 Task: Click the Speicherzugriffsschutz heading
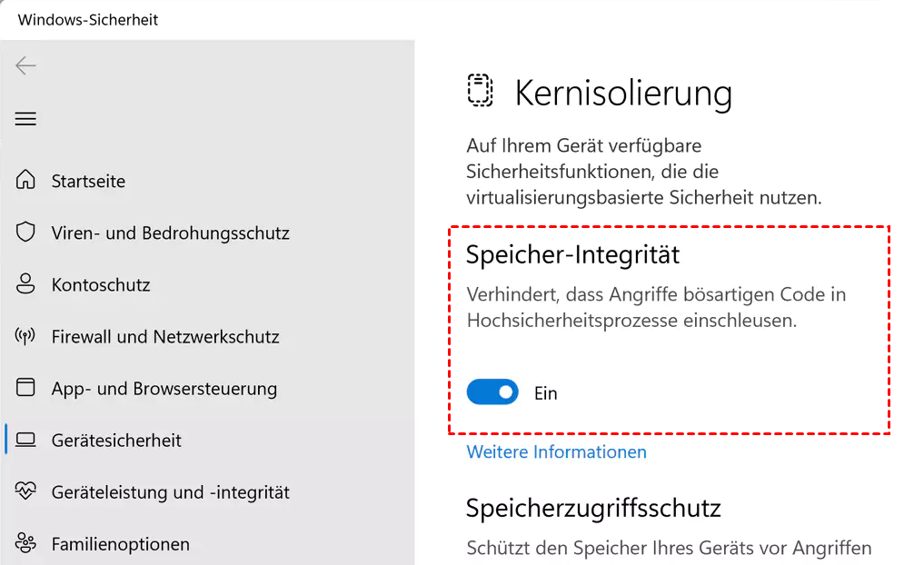pos(593,508)
